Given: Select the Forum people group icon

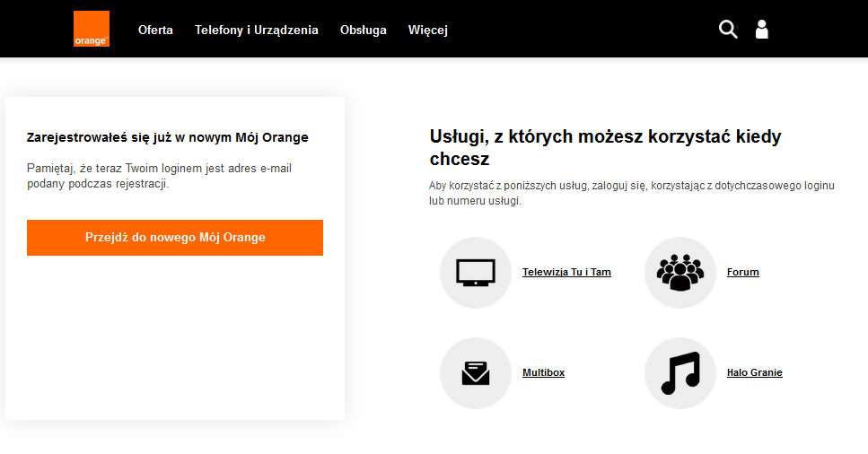Looking at the screenshot, I should click(x=679, y=272).
